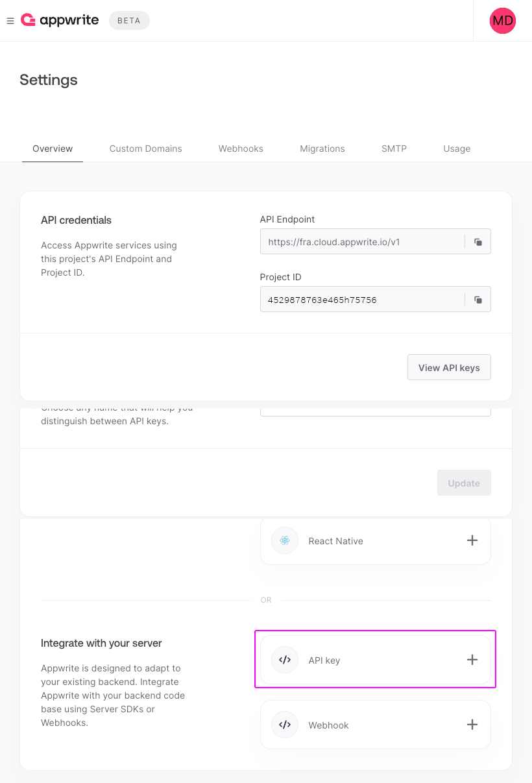Open the Usage tab

click(x=457, y=149)
